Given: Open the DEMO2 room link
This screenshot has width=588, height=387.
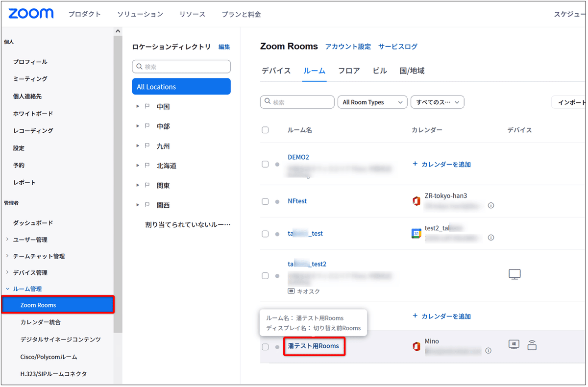Looking at the screenshot, I should 298,157.
